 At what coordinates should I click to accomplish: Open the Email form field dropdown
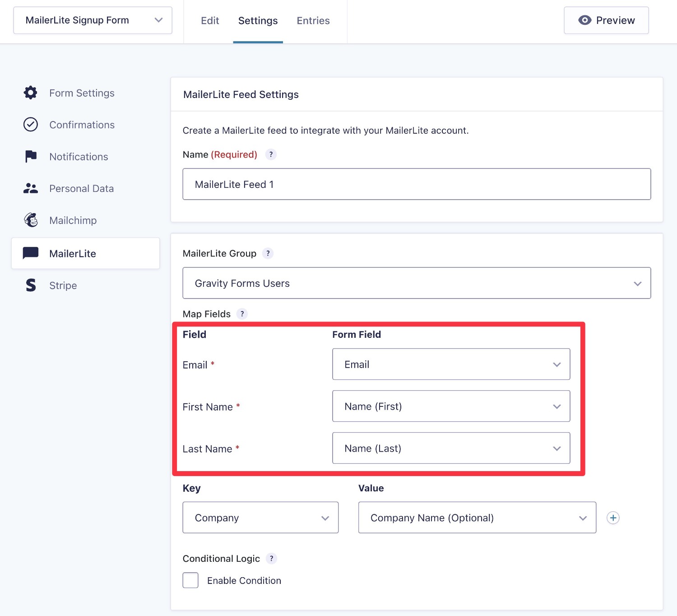(451, 364)
